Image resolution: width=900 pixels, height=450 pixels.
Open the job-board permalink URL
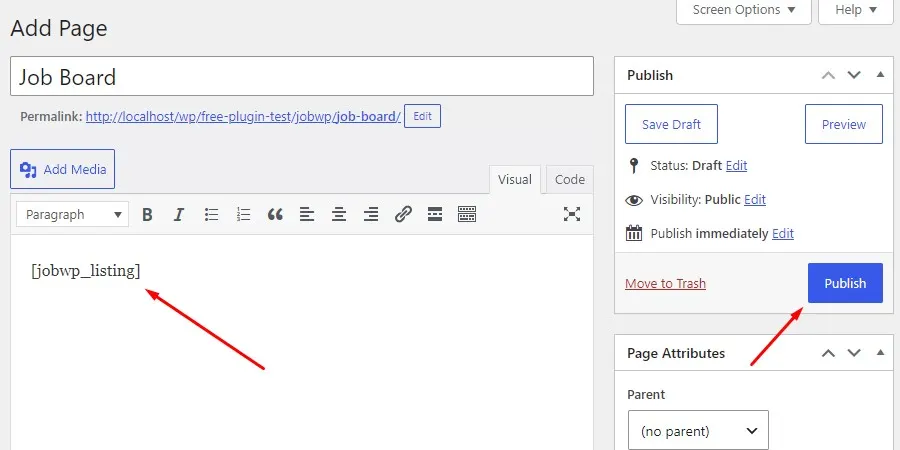click(x=243, y=117)
